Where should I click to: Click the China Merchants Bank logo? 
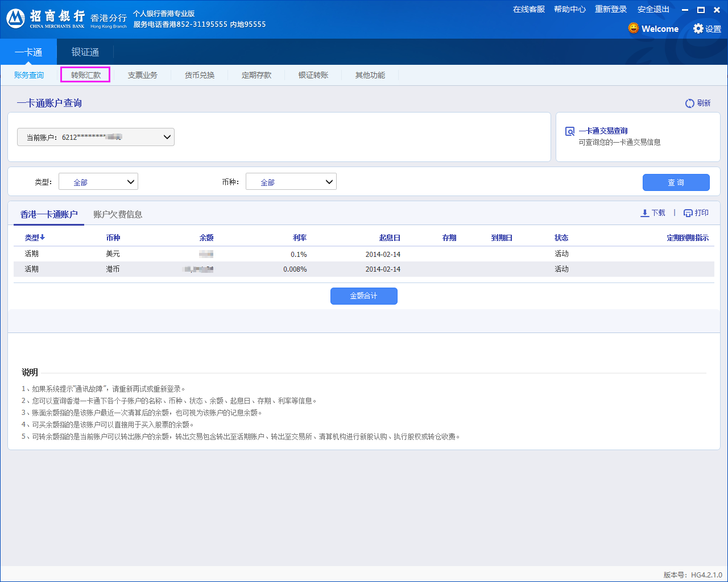coord(15,19)
